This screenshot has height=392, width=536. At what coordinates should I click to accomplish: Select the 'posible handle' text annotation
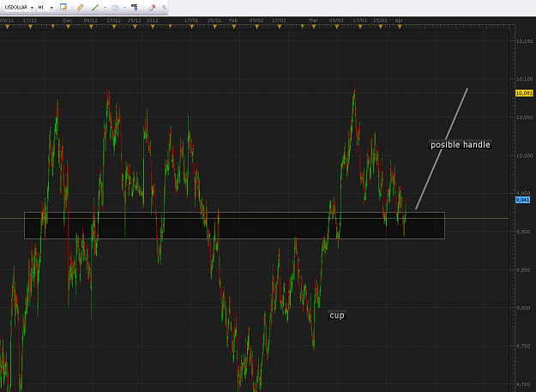[461, 145]
